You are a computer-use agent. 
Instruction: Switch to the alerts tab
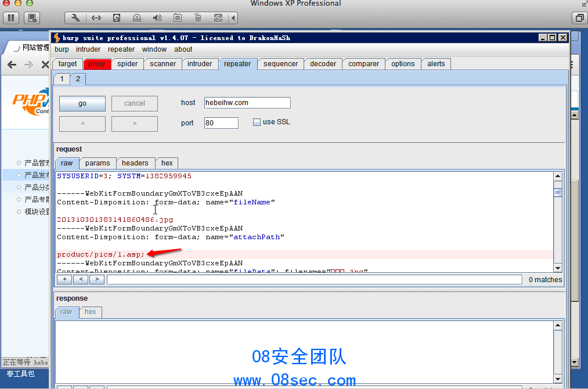tap(436, 64)
